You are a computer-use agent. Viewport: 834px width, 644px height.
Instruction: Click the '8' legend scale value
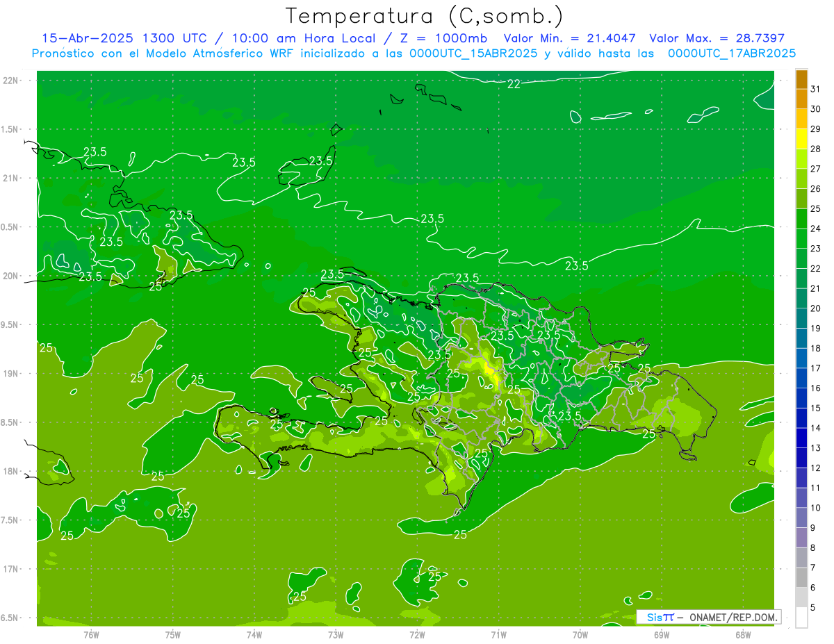[813, 547]
